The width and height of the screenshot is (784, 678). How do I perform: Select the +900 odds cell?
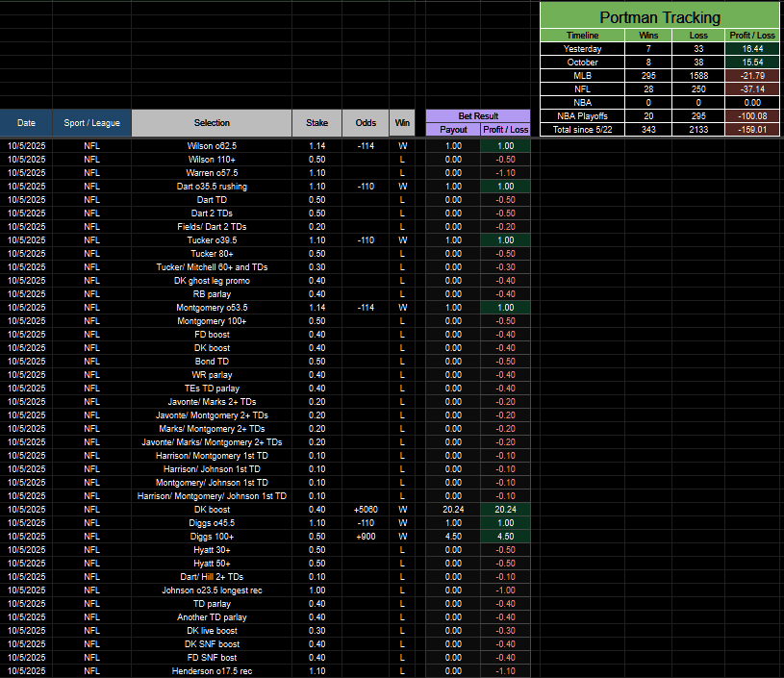click(366, 537)
